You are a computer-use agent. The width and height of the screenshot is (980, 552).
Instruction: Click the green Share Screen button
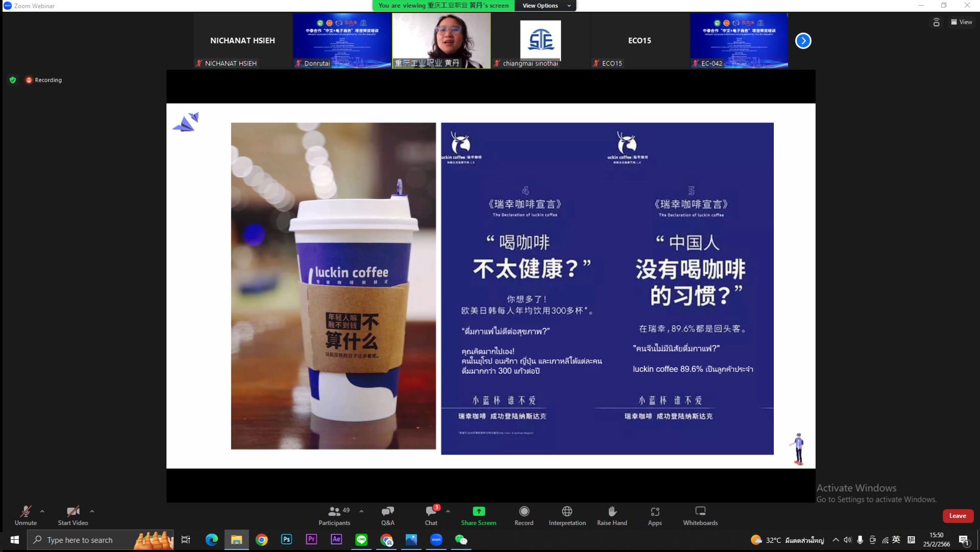pyautogui.click(x=478, y=515)
